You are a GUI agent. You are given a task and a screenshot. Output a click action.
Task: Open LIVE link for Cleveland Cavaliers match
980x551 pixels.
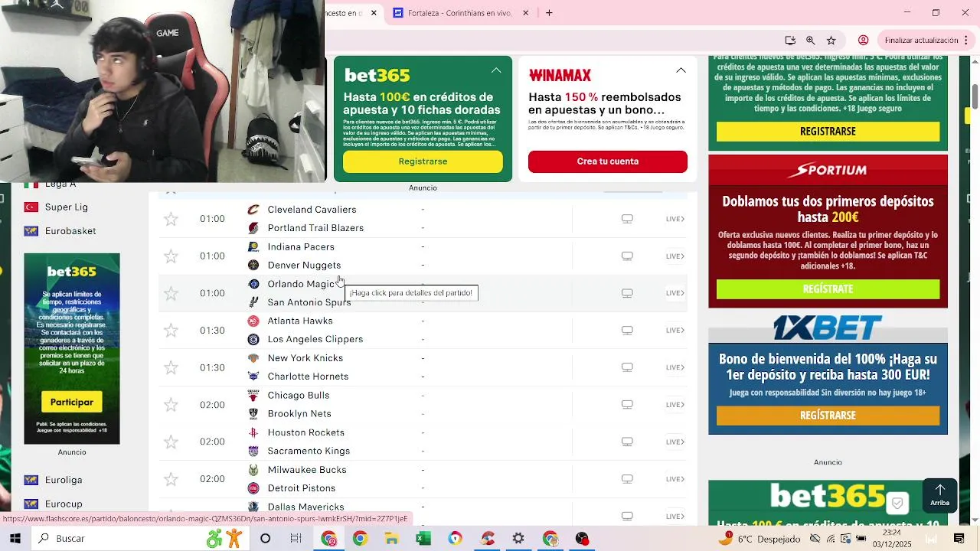(675, 219)
